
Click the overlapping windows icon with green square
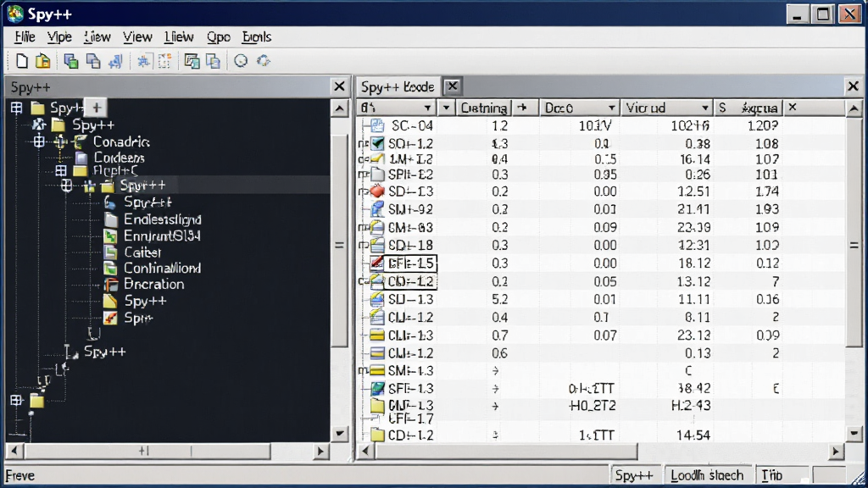point(71,61)
